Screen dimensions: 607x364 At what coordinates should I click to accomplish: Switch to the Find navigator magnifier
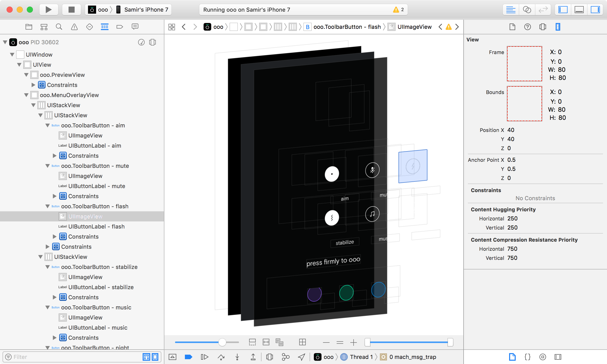pyautogui.click(x=59, y=27)
